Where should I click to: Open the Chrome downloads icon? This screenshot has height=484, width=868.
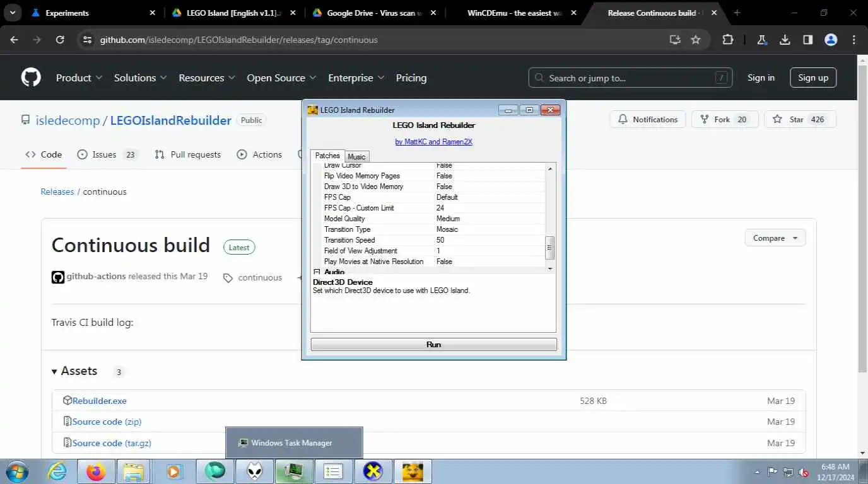click(785, 39)
